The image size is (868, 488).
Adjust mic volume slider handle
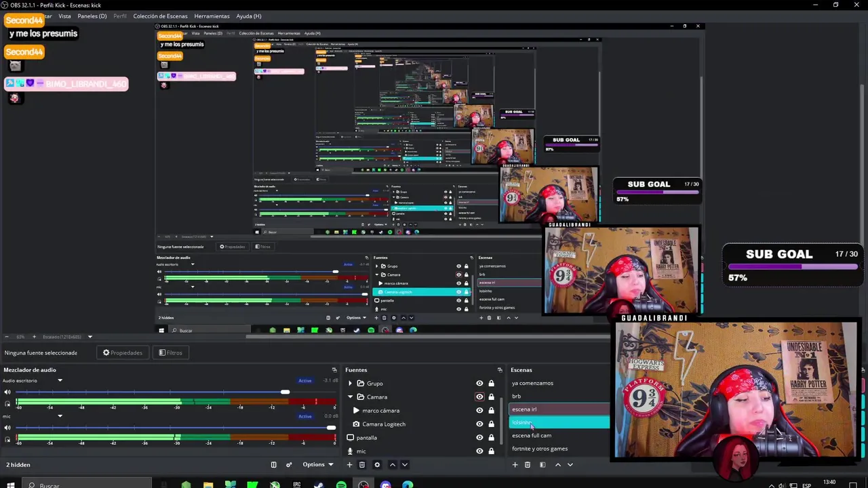(331, 428)
